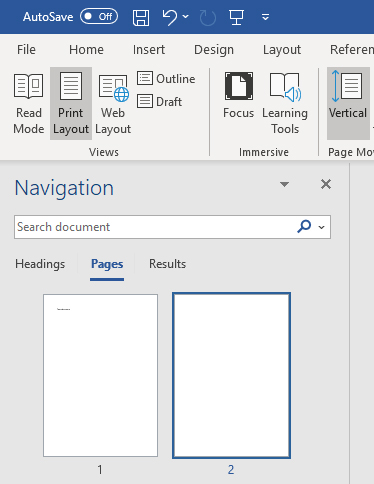The height and width of the screenshot is (484, 374).
Task: Switch to the Layout ribbon tab
Action: tap(282, 50)
